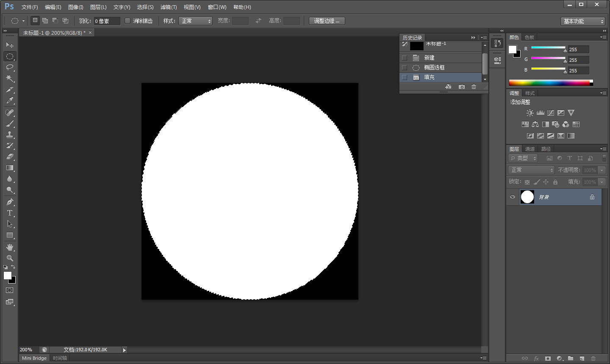Open layer opacity slider dropdown
This screenshot has height=364, width=610.
coord(602,170)
